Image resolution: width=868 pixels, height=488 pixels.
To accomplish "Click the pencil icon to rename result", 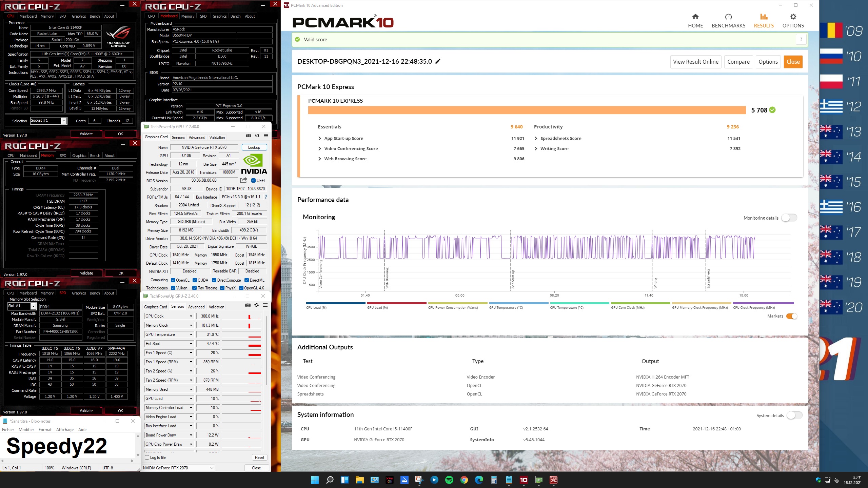I will [x=438, y=61].
